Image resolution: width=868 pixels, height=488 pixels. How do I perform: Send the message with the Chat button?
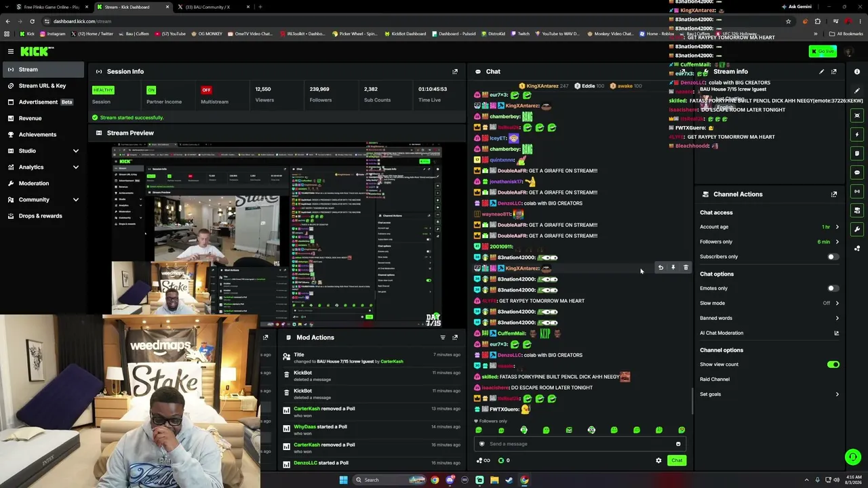[x=677, y=460]
